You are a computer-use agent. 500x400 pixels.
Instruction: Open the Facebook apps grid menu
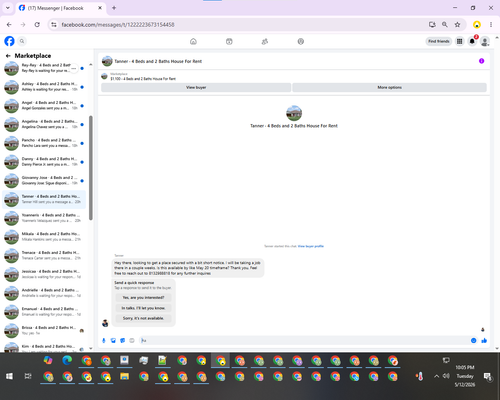460,41
